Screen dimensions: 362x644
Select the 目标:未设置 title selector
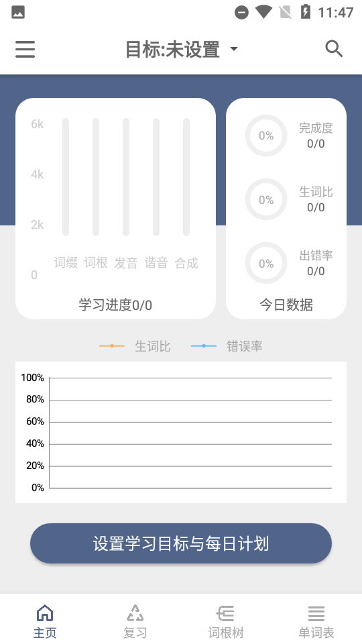point(181,49)
